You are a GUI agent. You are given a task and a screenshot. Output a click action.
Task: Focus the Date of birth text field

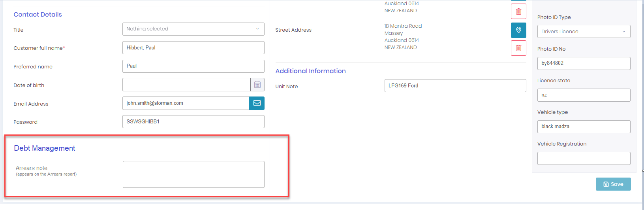(x=186, y=85)
